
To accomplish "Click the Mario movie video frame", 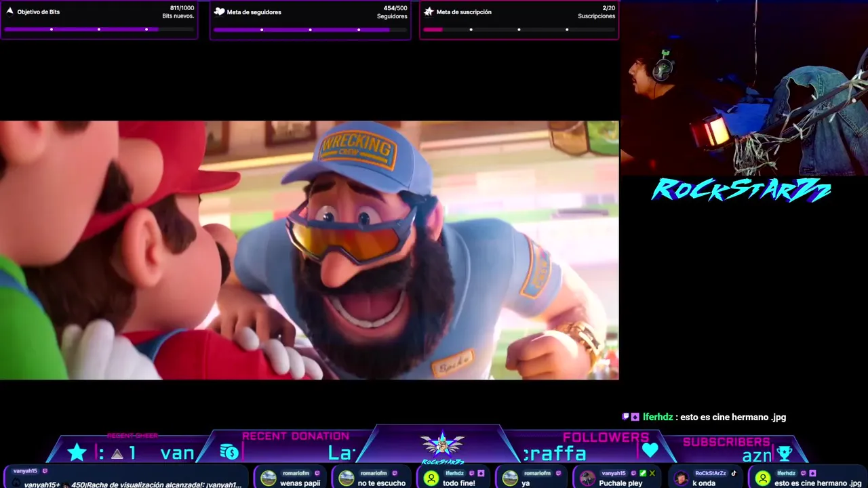I will tap(309, 250).
